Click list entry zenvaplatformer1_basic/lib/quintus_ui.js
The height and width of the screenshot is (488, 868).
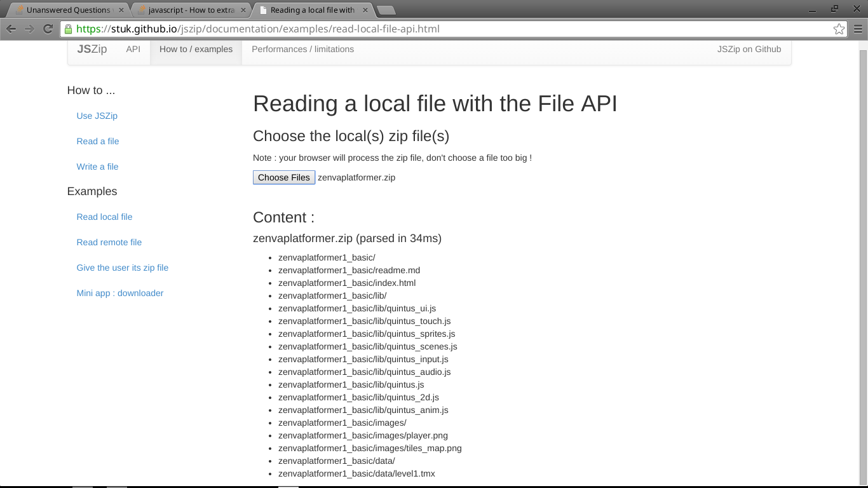pyautogui.click(x=357, y=308)
